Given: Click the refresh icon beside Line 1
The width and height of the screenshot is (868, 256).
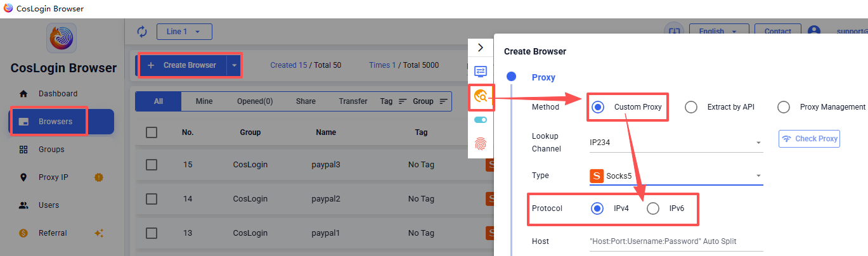Looking at the screenshot, I should click(142, 32).
